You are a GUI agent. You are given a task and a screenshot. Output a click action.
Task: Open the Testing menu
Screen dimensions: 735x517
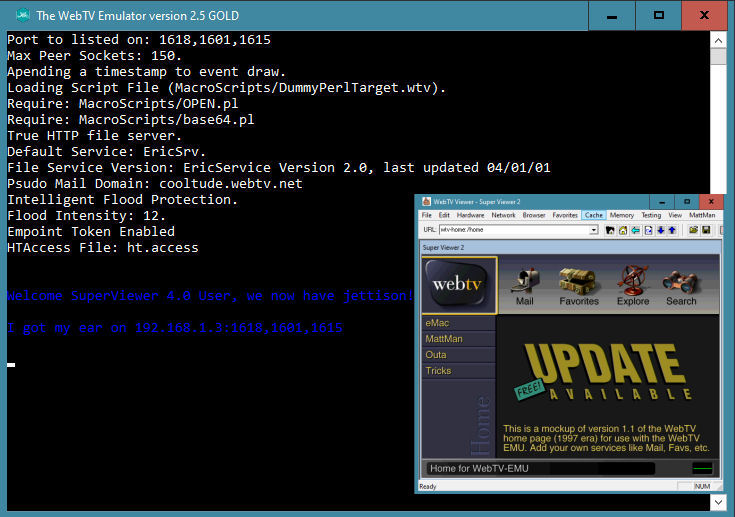[651, 215]
